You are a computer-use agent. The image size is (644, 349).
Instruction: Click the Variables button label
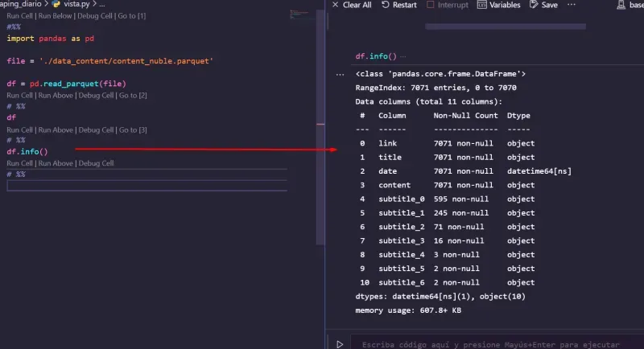(x=505, y=5)
